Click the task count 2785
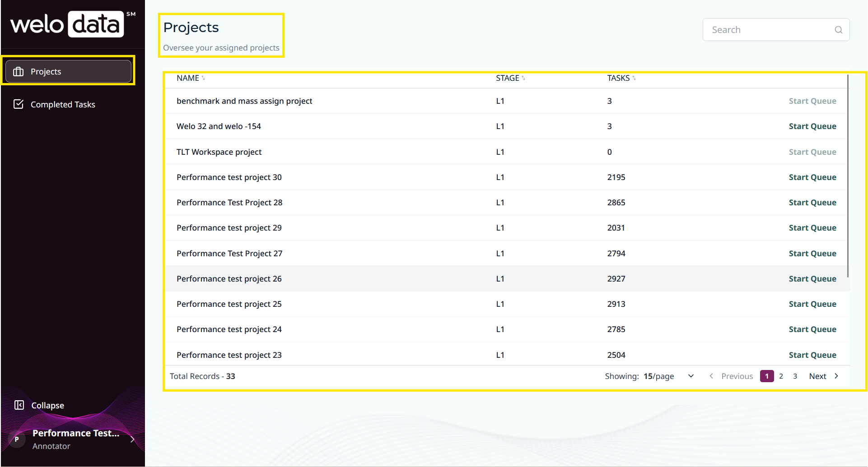This screenshot has width=868, height=467. point(616,329)
